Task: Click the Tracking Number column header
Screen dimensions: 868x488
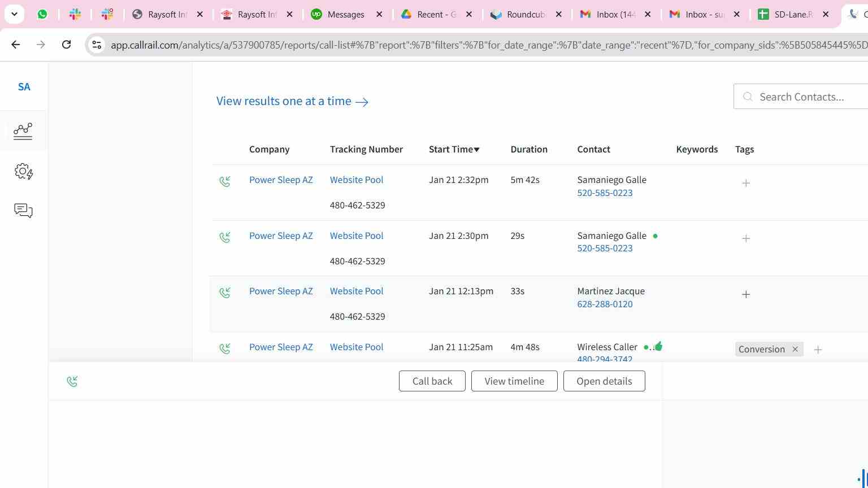Action: 366,149
